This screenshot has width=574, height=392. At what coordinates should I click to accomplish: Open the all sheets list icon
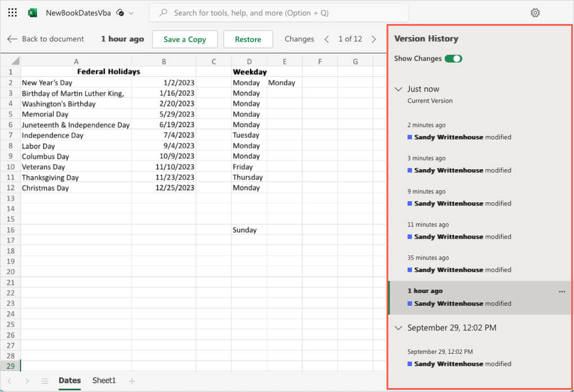point(45,381)
